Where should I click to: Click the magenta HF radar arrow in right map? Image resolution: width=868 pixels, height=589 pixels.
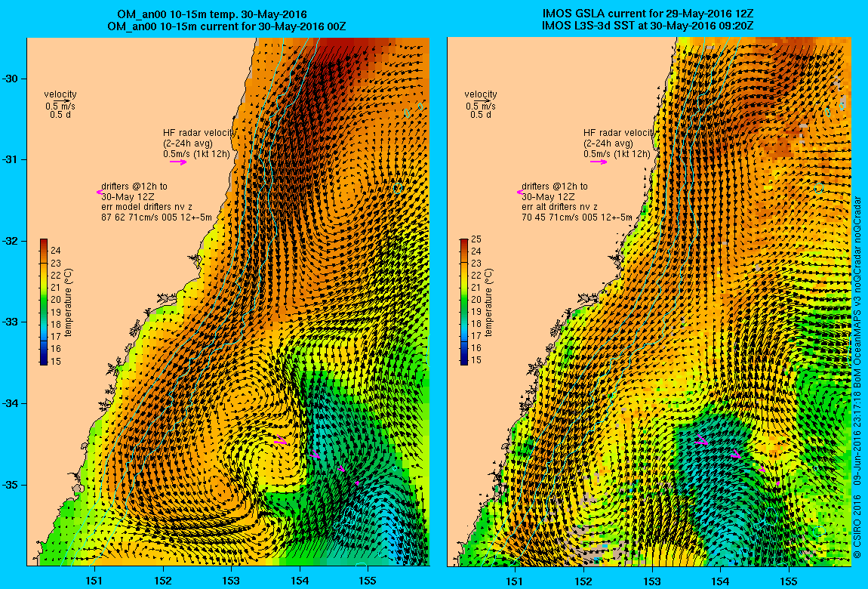pyautogui.click(x=599, y=162)
